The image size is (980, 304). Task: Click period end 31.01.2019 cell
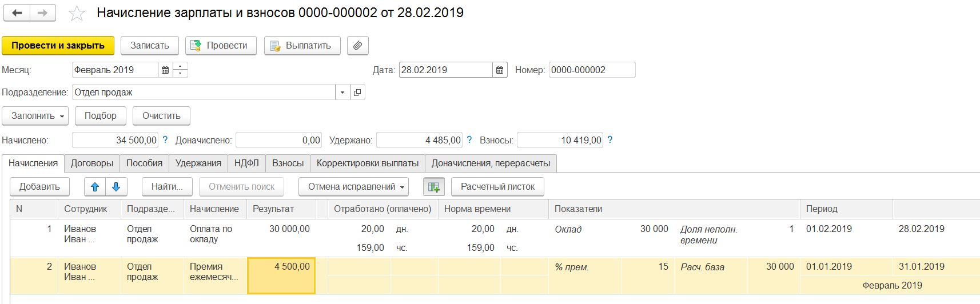(936, 266)
